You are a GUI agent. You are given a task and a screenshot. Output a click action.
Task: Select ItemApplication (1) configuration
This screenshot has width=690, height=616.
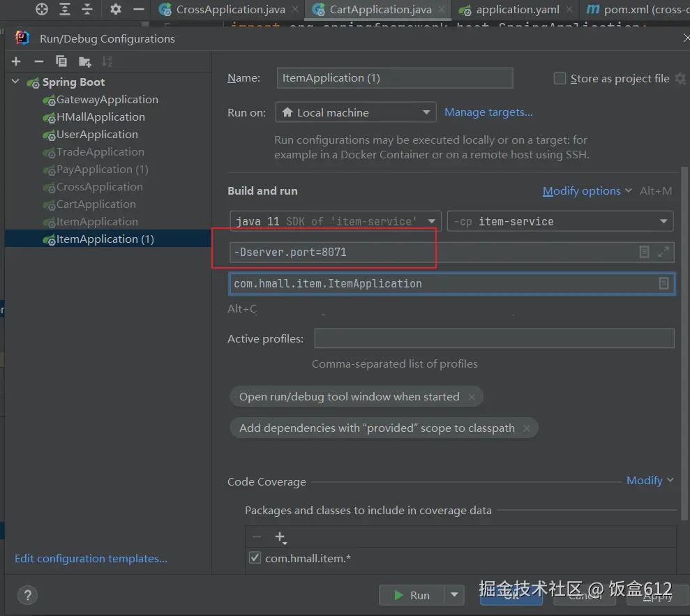click(108, 239)
